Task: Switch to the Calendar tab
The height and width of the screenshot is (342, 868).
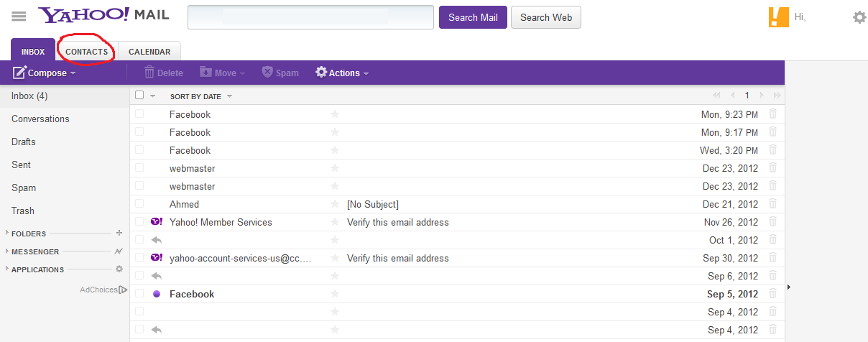Action: click(149, 52)
